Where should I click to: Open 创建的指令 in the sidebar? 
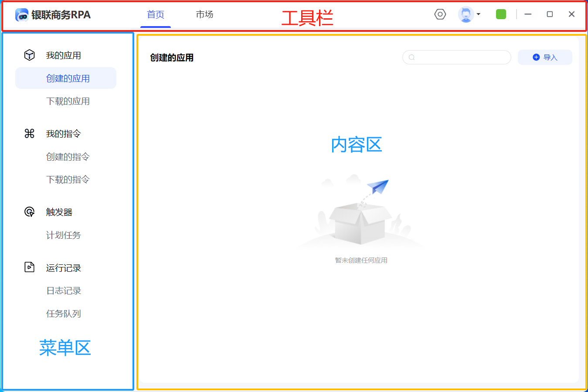68,157
